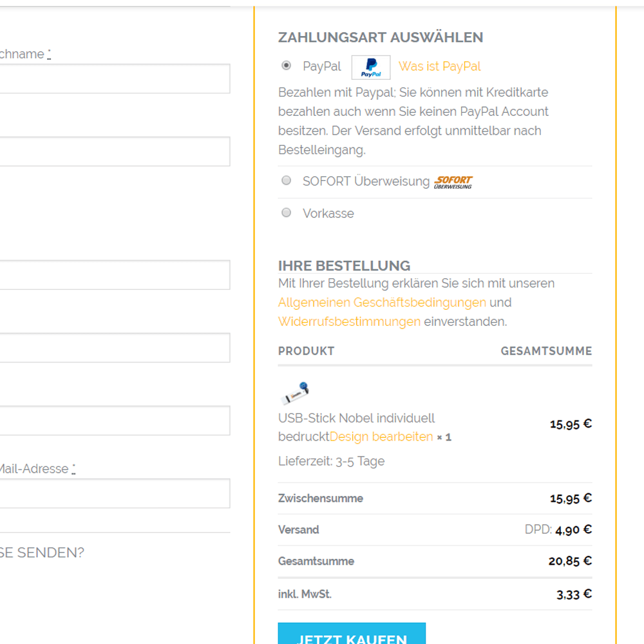Focus the Nachname input field
Viewport: 644px width, 644px height.
tap(115, 79)
